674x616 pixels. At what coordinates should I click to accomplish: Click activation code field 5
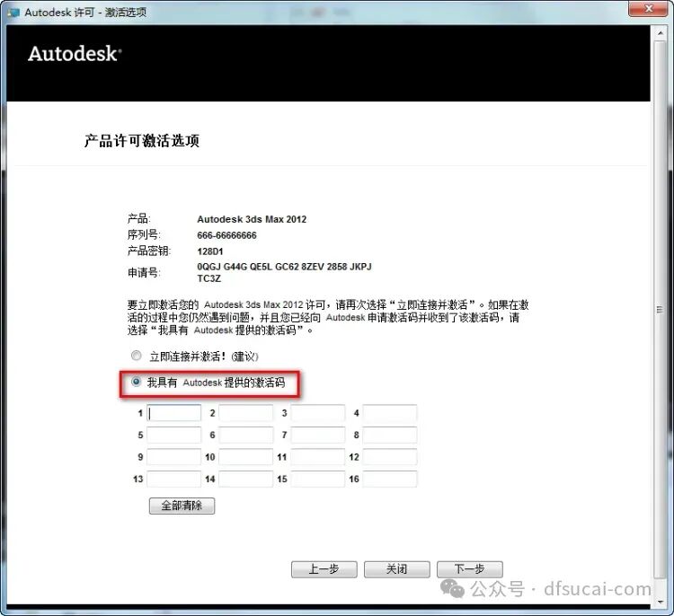click(173, 435)
